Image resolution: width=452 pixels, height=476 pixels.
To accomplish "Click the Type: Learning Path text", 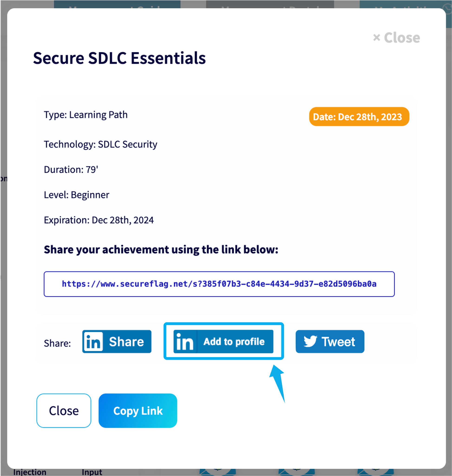I will (86, 115).
